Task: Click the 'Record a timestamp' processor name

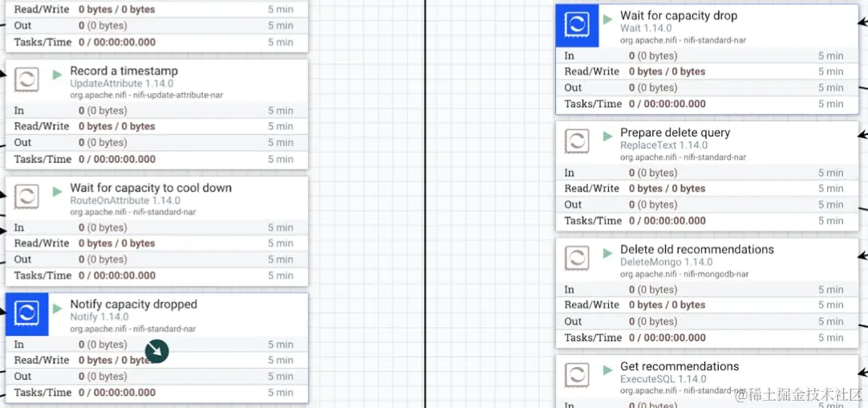Action: 124,71
